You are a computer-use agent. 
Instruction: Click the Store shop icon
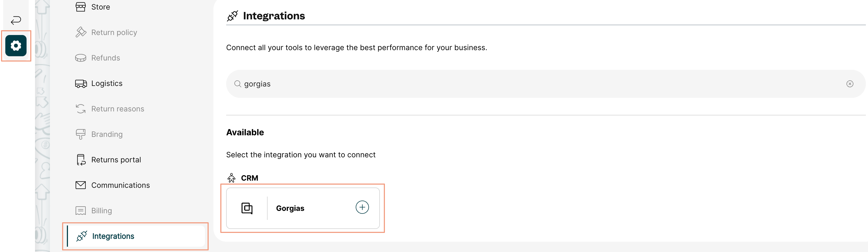pyautogui.click(x=80, y=7)
